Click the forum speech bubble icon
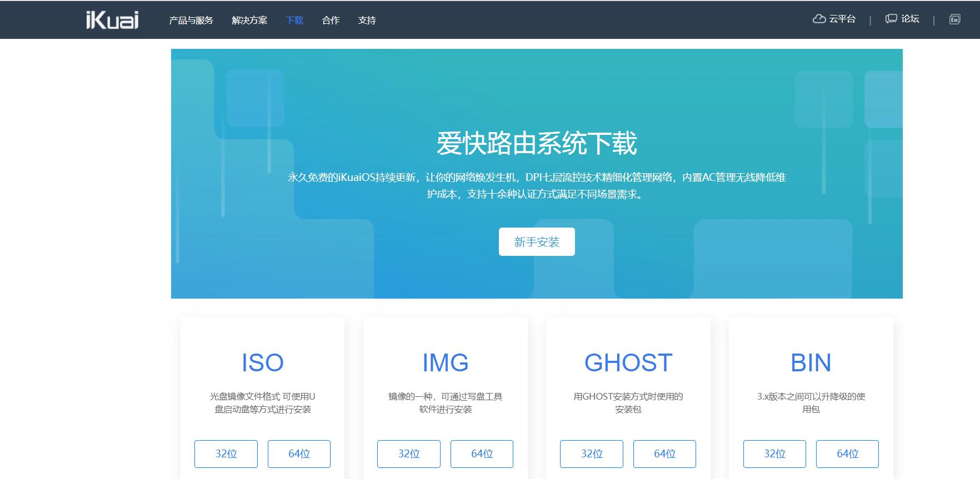Screen dimensions: 980x479 coord(891,19)
